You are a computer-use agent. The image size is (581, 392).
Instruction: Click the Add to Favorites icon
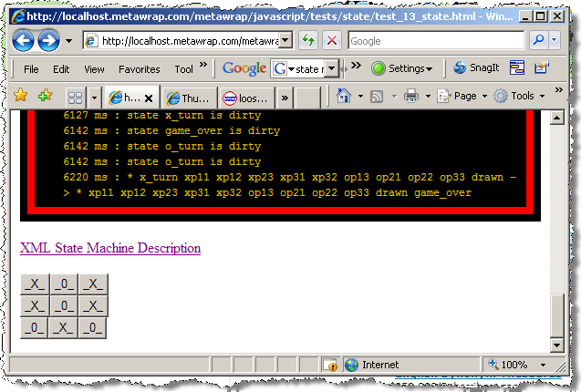point(44,96)
